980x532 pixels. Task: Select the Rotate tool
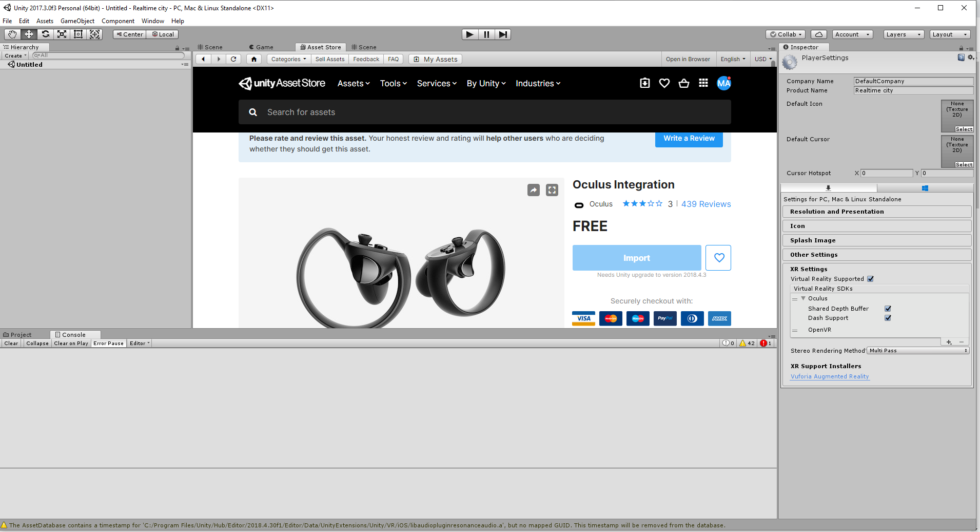coord(45,34)
